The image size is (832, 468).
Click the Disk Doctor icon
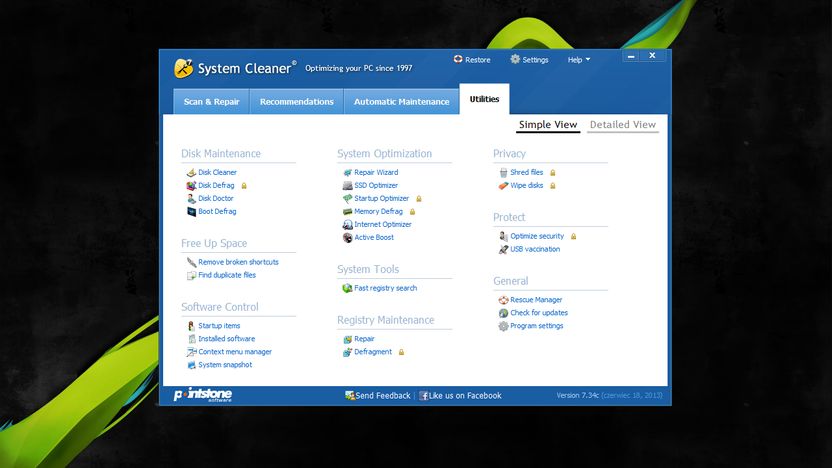192,198
